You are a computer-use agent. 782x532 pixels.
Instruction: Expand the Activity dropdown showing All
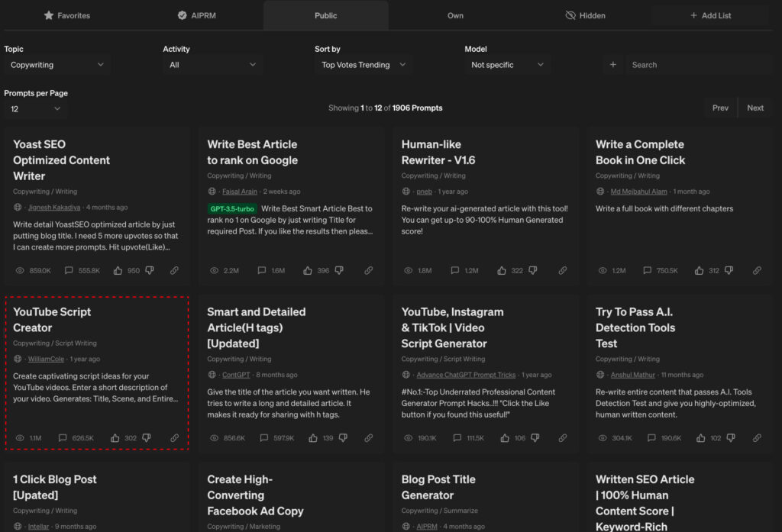[212, 65]
